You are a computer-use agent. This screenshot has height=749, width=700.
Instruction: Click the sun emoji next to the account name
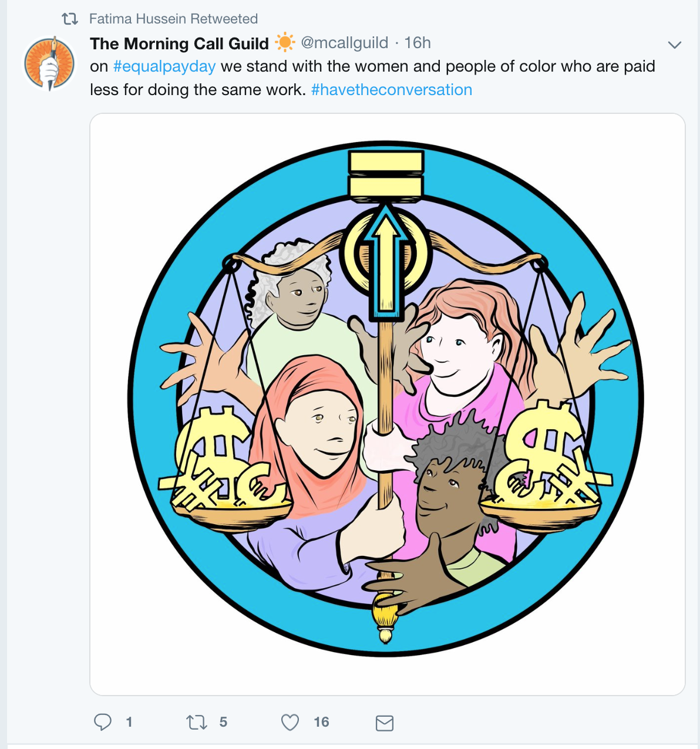[x=285, y=43]
